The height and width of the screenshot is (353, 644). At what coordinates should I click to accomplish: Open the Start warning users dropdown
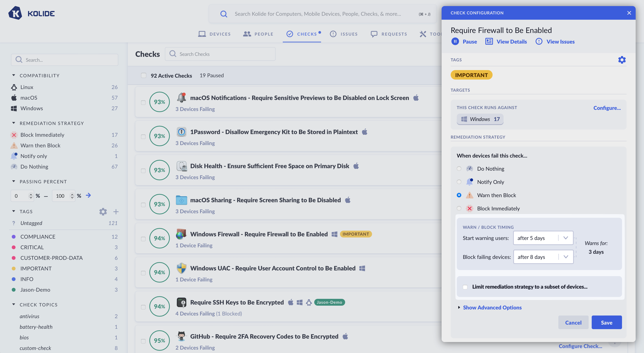click(x=543, y=238)
